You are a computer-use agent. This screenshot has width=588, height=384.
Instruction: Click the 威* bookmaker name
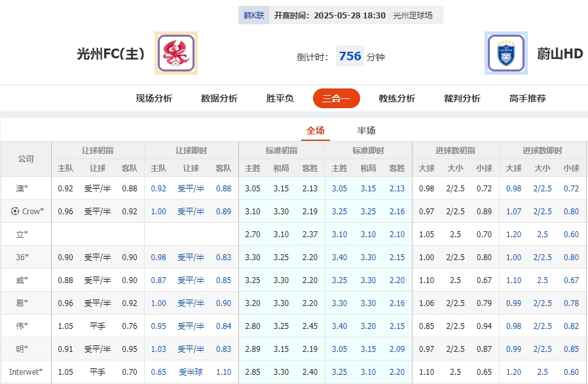tap(23, 281)
